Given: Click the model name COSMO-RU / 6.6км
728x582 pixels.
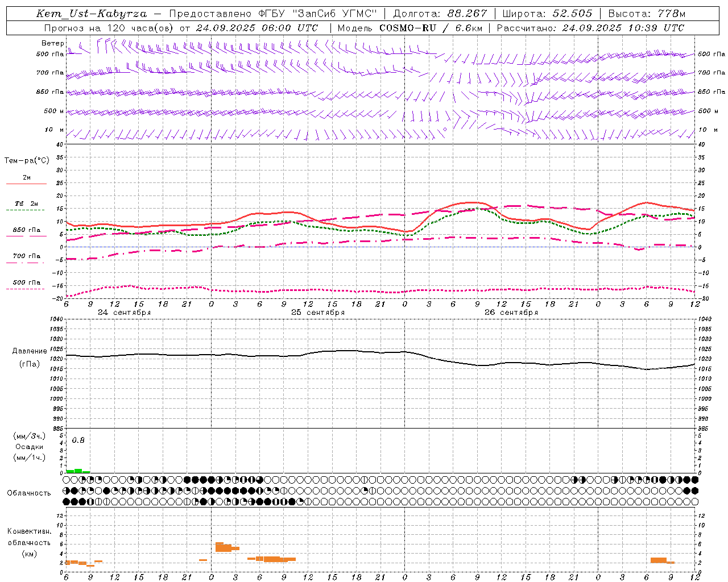Looking at the screenshot, I should pyautogui.click(x=431, y=28).
